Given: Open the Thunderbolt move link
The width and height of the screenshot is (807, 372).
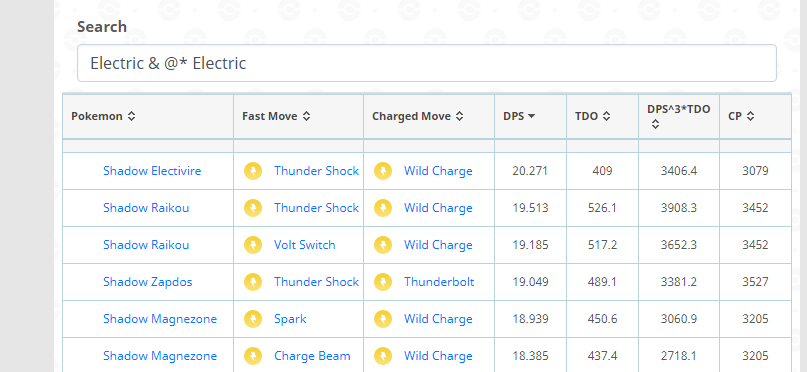Looking at the screenshot, I should (x=439, y=282).
